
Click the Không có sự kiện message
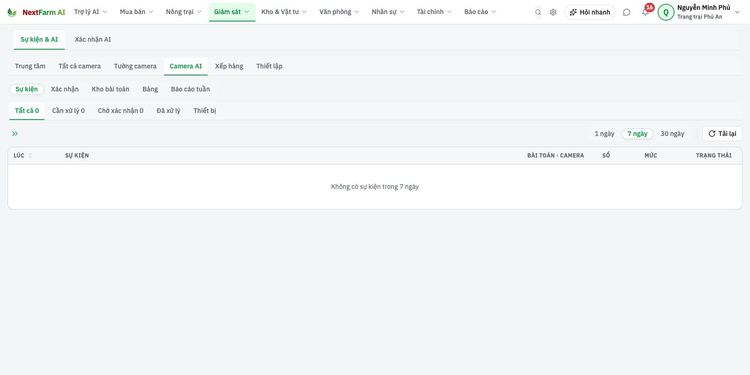click(x=375, y=187)
